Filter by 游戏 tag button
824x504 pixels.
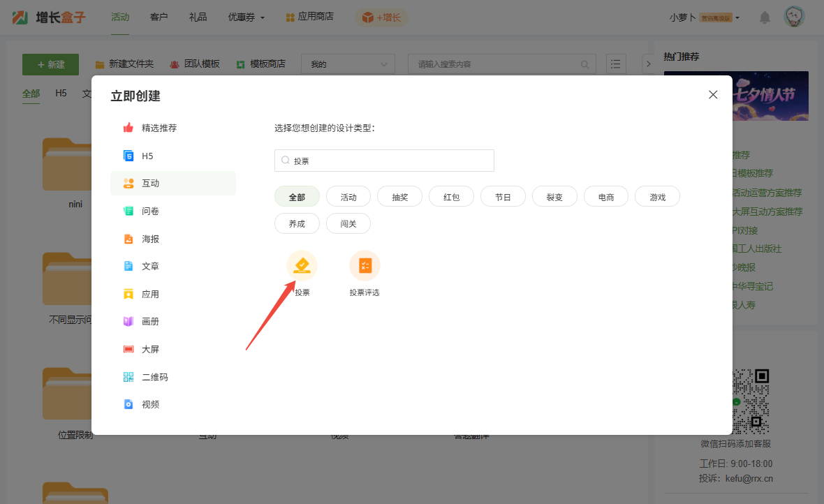coord(657,197)
